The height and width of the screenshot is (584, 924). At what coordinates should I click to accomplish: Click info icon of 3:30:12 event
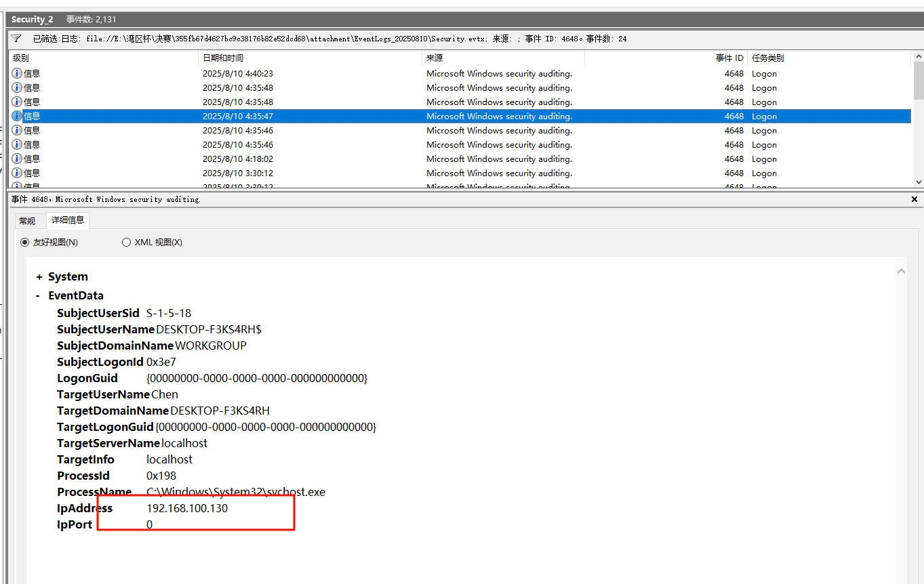17,173
